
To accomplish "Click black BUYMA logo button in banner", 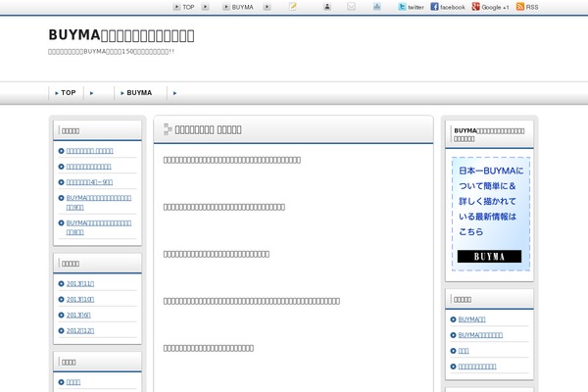I will (489, 257).
